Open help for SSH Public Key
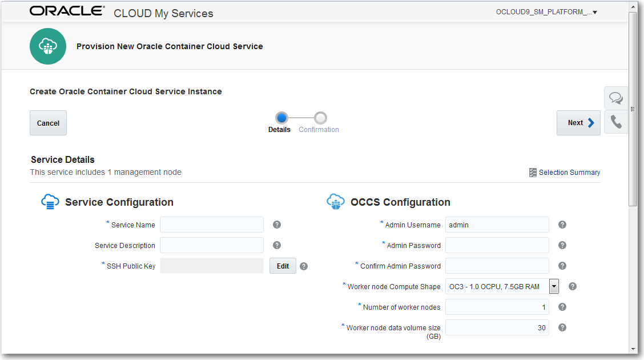The height and width of the screenshot is (360, 644). tap(303, 266)
